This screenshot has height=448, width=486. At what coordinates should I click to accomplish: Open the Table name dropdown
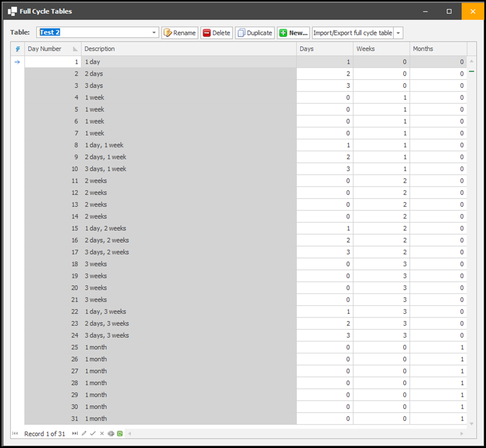(x=154, y=33)
